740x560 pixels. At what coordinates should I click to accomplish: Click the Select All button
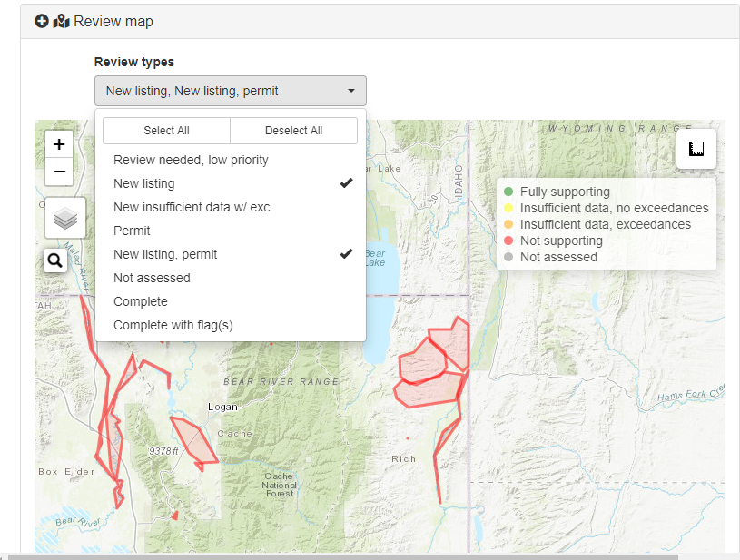pos(166,131)
